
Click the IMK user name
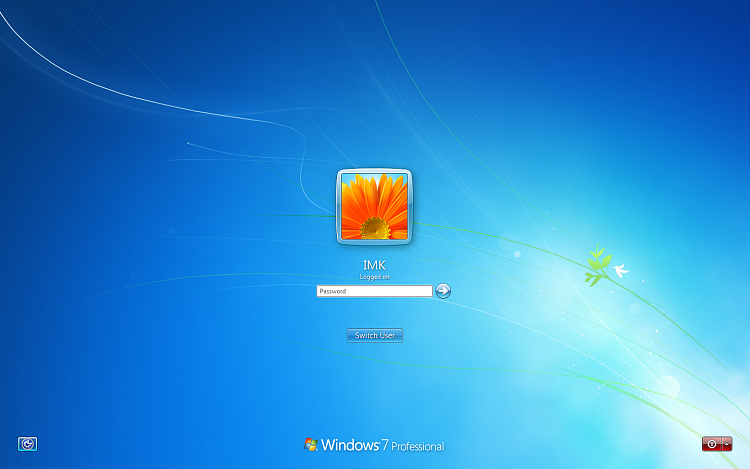[x=374, y=265]
